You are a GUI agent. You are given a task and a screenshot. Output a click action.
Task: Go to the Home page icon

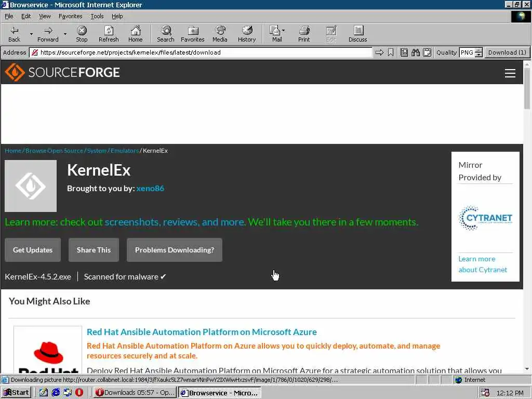(136, 34)
